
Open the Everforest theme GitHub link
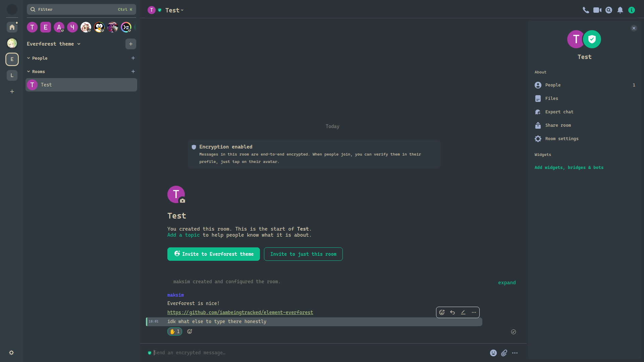point(240,312)
